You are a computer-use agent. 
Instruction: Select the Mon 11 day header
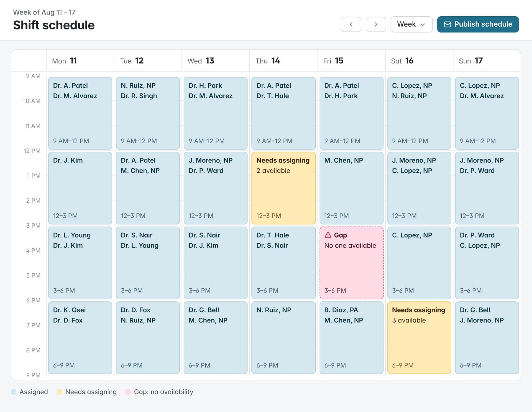tap(80, 61)
